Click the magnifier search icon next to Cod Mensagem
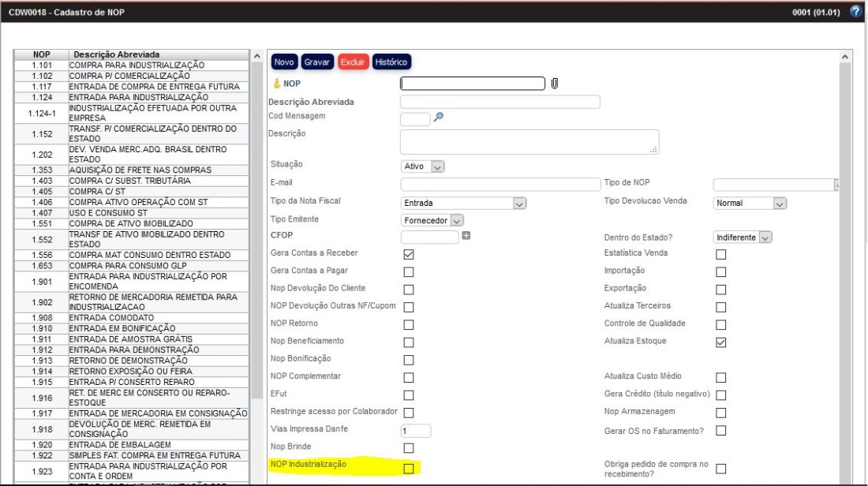Screen dimensions: 868x486 440,117
